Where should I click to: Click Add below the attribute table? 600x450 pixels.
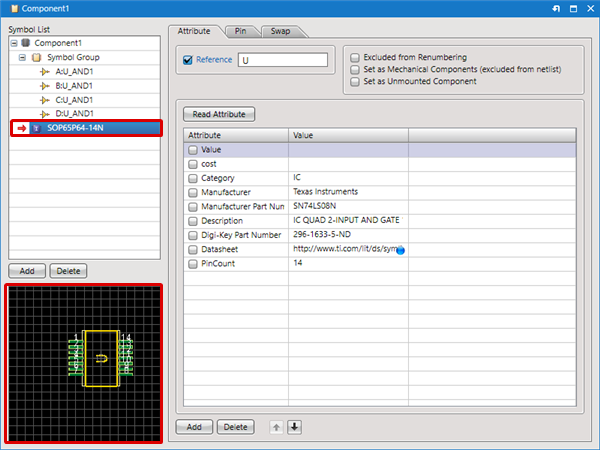coord(194,427)
